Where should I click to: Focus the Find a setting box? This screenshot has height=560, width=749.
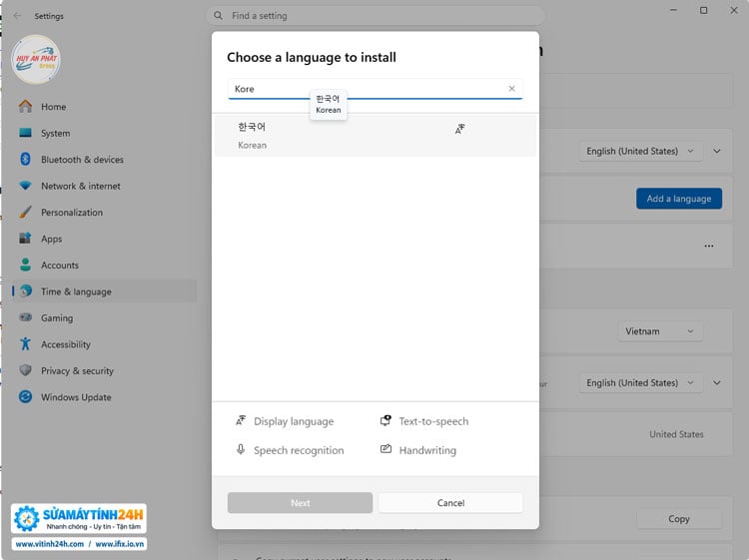[375, 16]
